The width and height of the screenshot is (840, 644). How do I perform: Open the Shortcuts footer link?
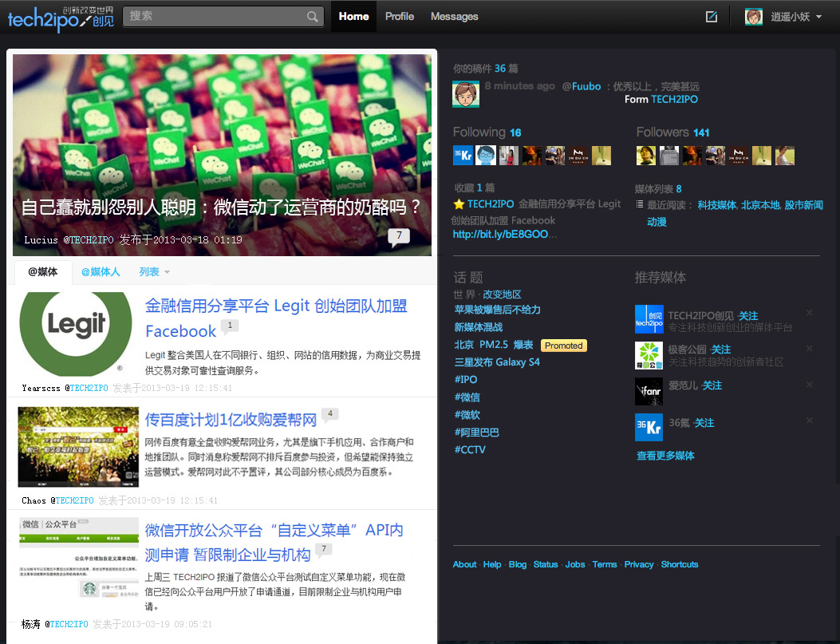(680, 565)
